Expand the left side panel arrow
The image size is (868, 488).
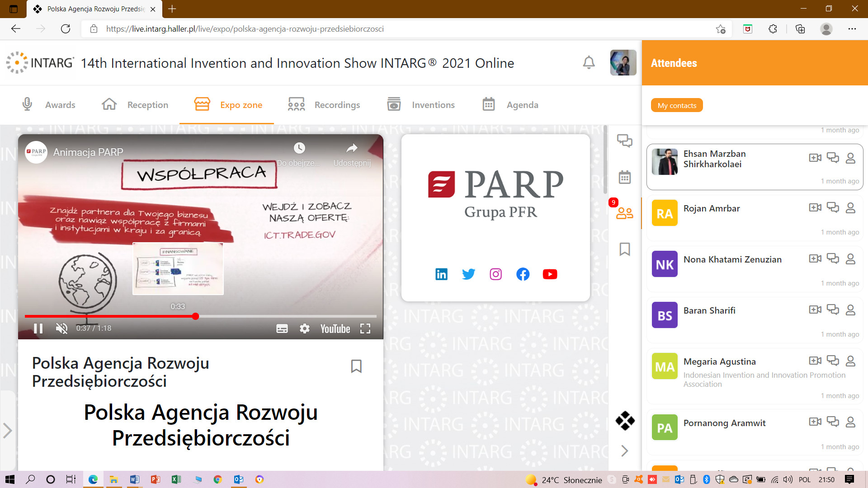pos(7,430)
